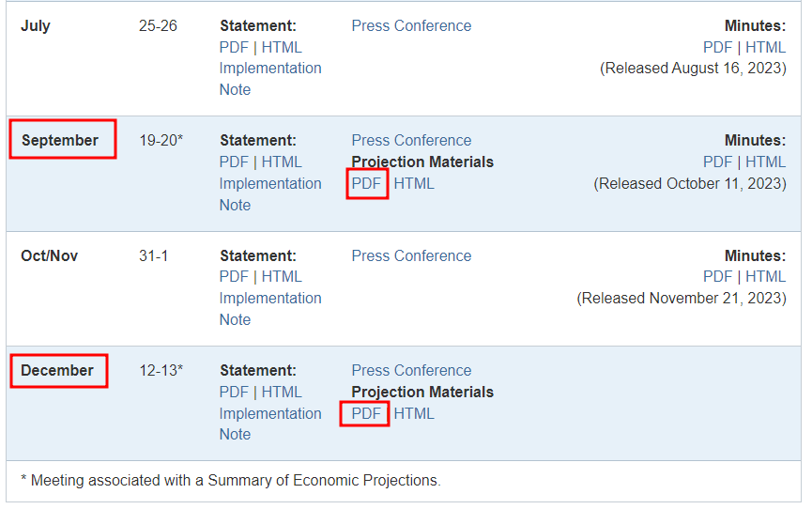Open Oct/Nov Implementation Note
Viewport: 812px width, 509px height.
(x=270, y=299)
